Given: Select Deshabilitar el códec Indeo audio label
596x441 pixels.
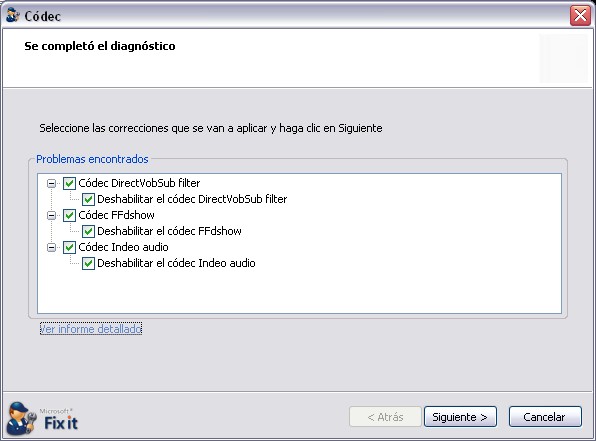Looking at the screenshot, I should point(176,263).
